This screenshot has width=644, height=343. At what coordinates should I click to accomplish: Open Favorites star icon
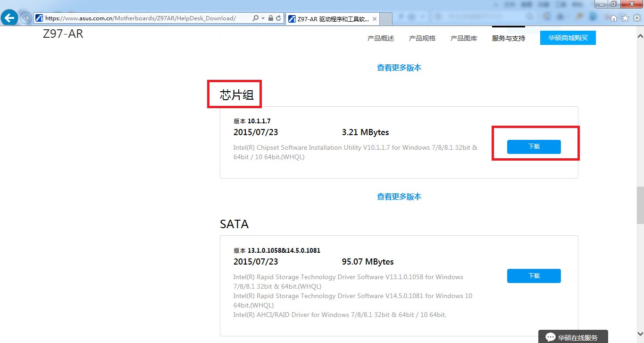625,18
